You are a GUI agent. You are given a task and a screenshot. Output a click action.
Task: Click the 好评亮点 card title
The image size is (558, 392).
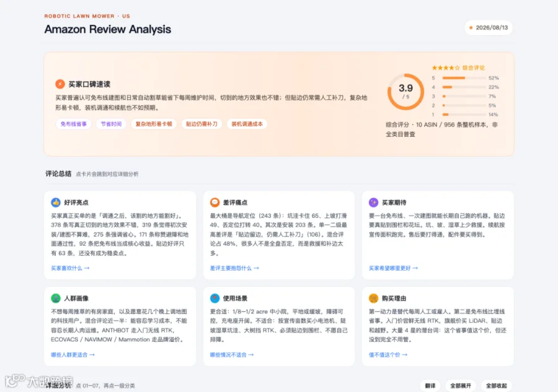76,203
